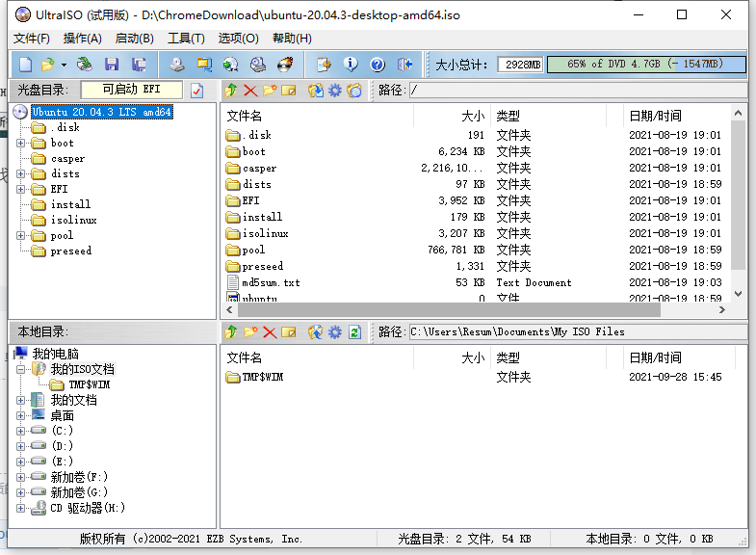Click the Extract icon in disc panel

pyautogui.click(x=316, y=91)
